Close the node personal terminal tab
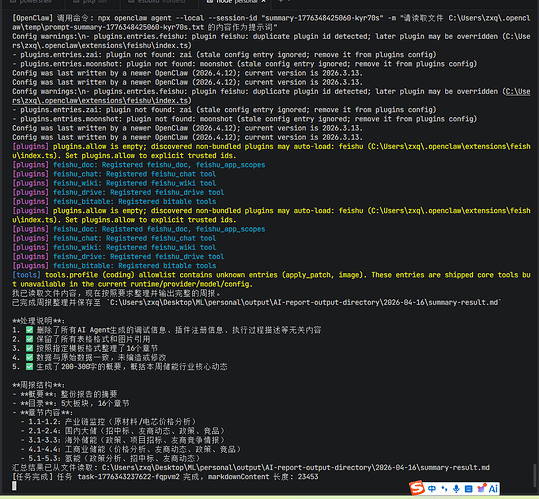539x499 pixels. tap(264, 1)
